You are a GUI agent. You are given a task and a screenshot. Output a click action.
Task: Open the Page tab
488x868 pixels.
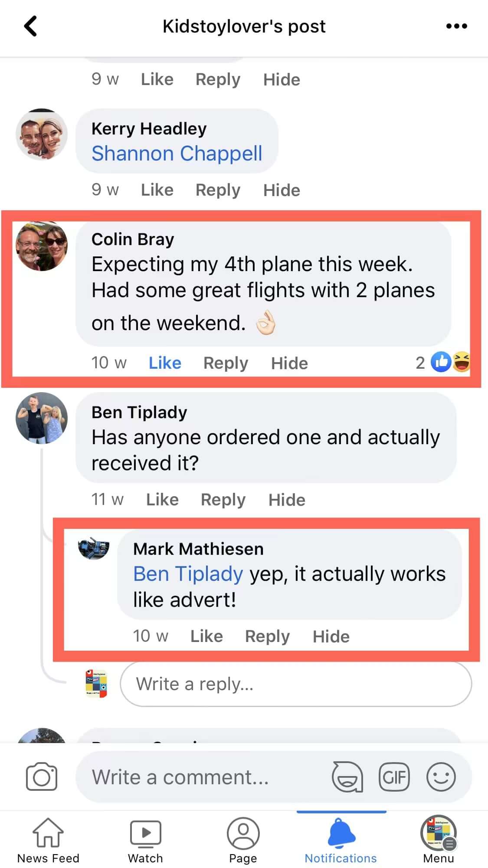(243, 840)
